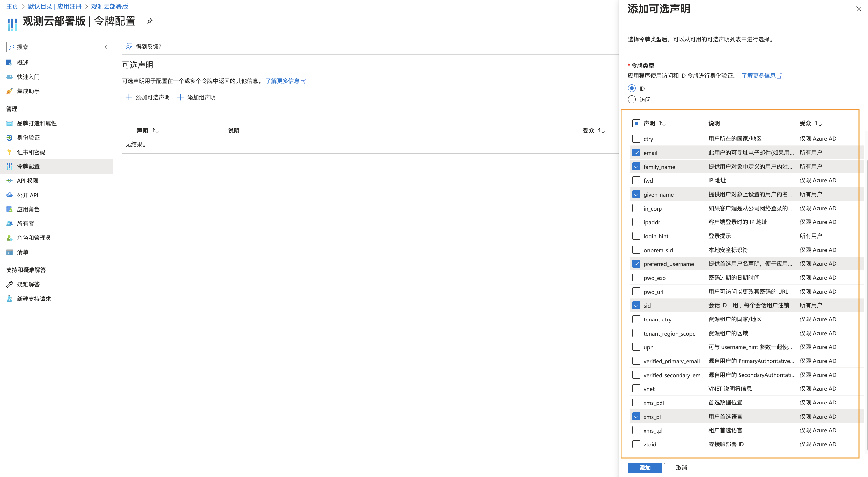Click the sidebar 搜索 input field
The height and width of the screenshot is (477, 868).
point(52,47)
